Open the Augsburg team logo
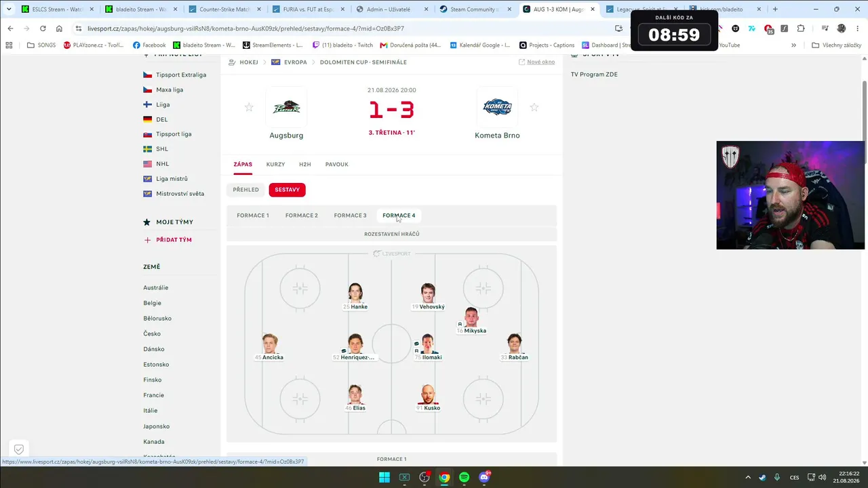This screenshot has height=488, width=868. (286, 107)
